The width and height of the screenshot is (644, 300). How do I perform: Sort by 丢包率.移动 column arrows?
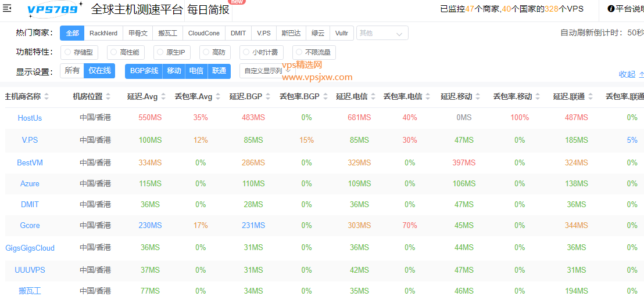(538, 97)
